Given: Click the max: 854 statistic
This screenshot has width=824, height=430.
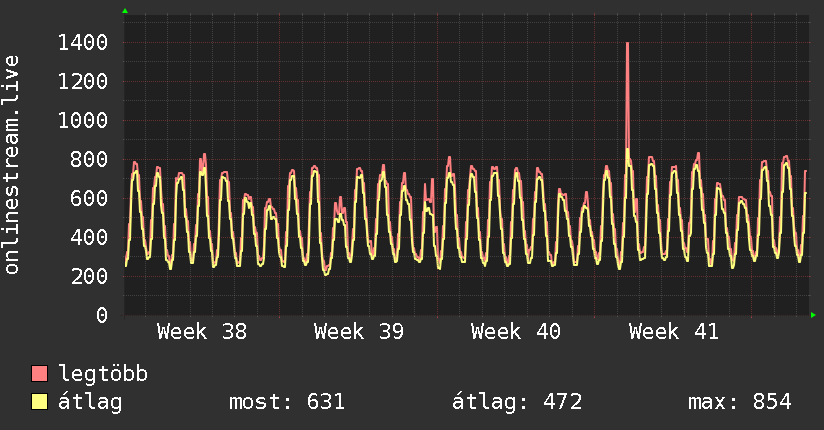Looking at the screenshot, I should [739, 402].
